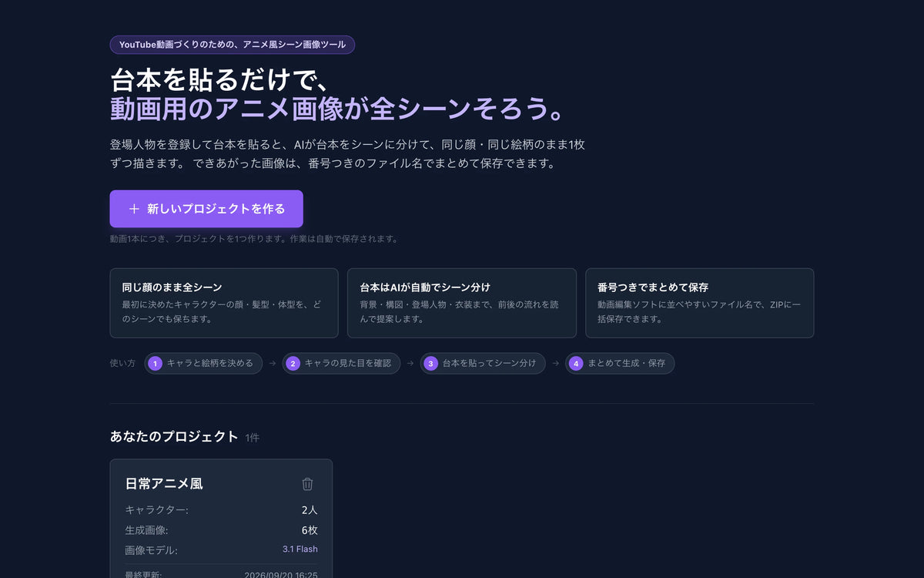Click the 画像モデル: row label

pyautogui.click(x=152, y=550)
